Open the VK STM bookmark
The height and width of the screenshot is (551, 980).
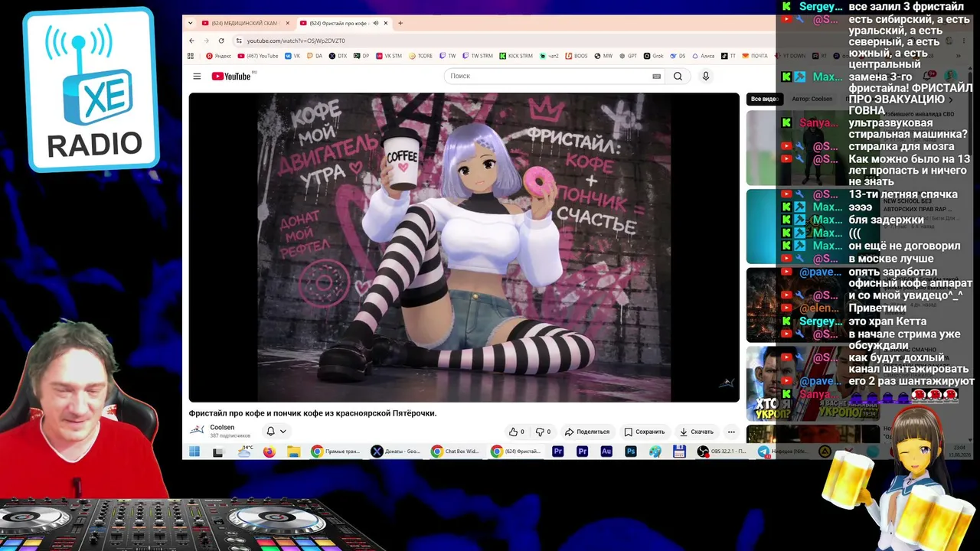389,56
